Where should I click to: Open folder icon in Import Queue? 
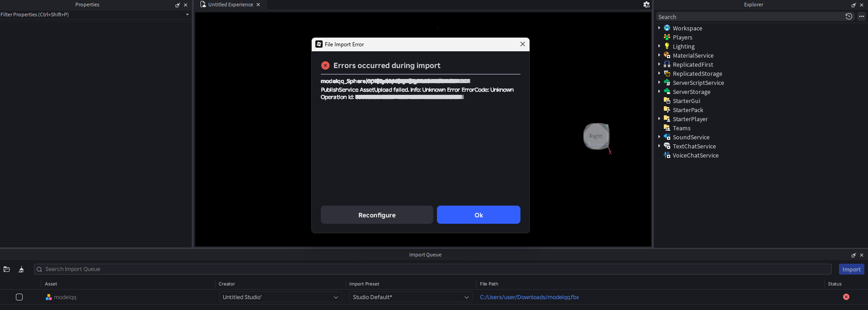coord(7,269)
